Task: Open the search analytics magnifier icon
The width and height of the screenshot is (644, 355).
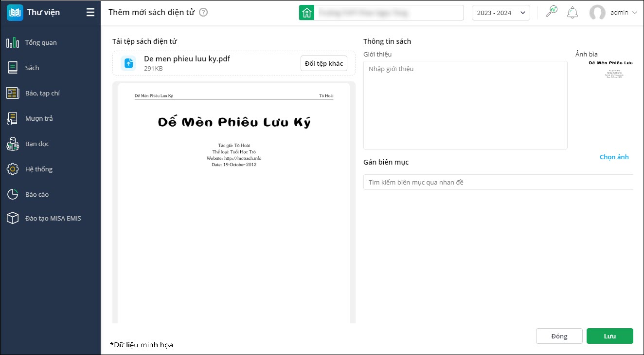Action: [x=551, y=12]
